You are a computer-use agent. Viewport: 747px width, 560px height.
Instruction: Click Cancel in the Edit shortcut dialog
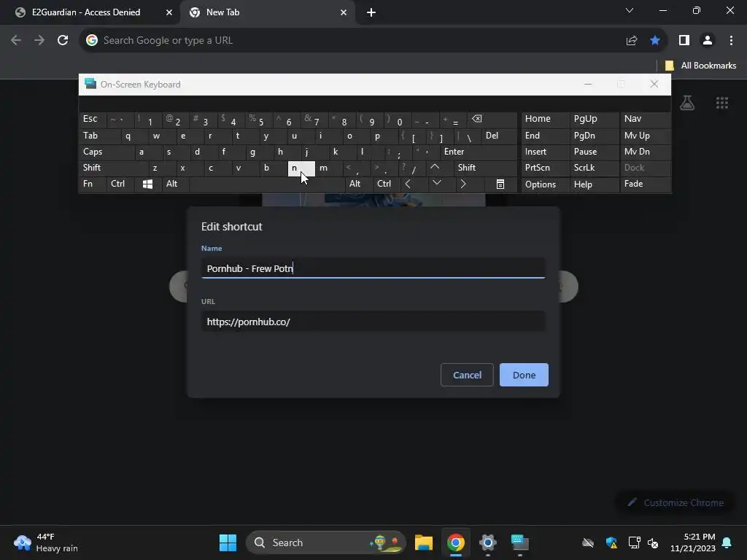(x=467, y=376)
